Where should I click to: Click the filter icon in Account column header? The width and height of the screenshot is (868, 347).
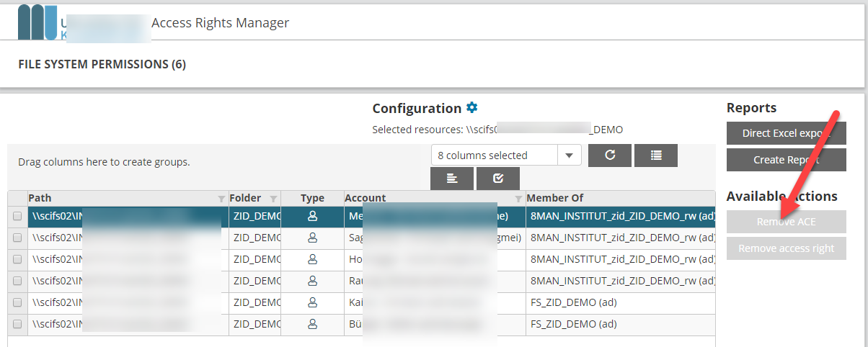[x=518, y=198]
